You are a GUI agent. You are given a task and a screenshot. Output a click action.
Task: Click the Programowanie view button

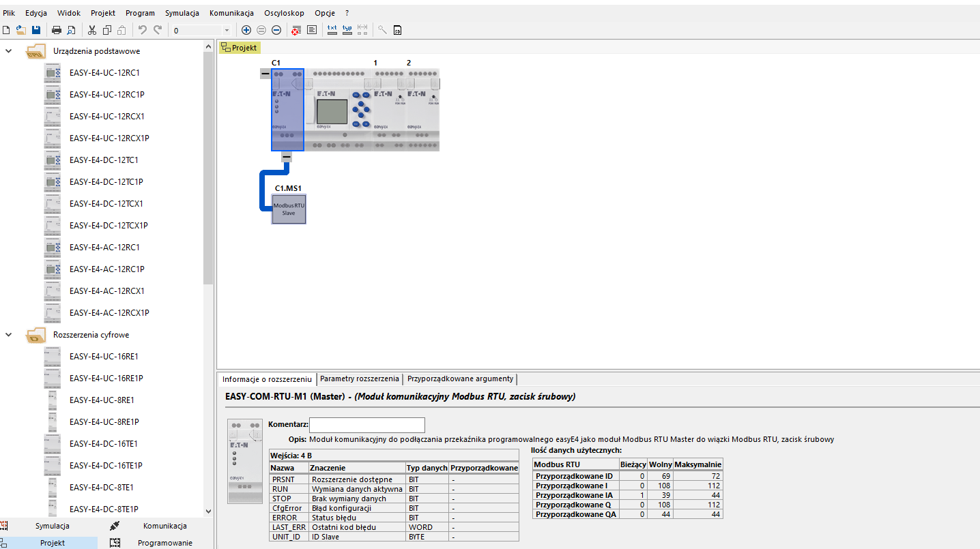pos(164,543)
